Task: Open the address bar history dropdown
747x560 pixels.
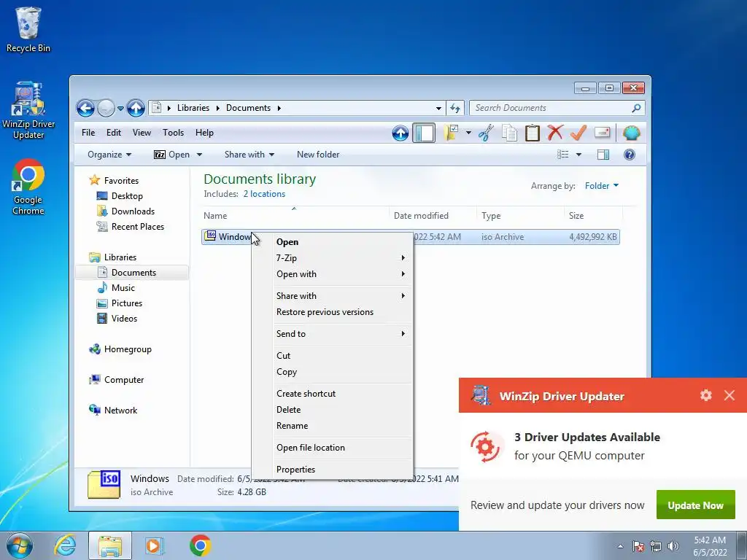Action: tap(438, 108)
